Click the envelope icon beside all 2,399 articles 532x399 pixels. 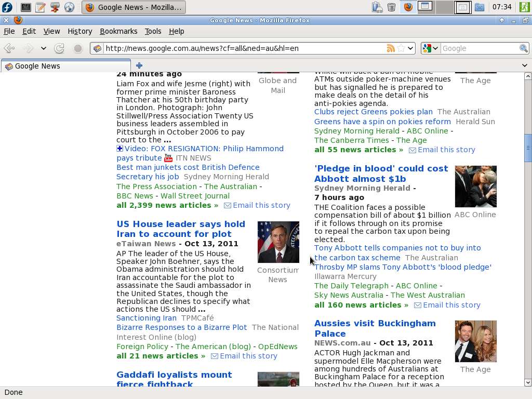228,206
